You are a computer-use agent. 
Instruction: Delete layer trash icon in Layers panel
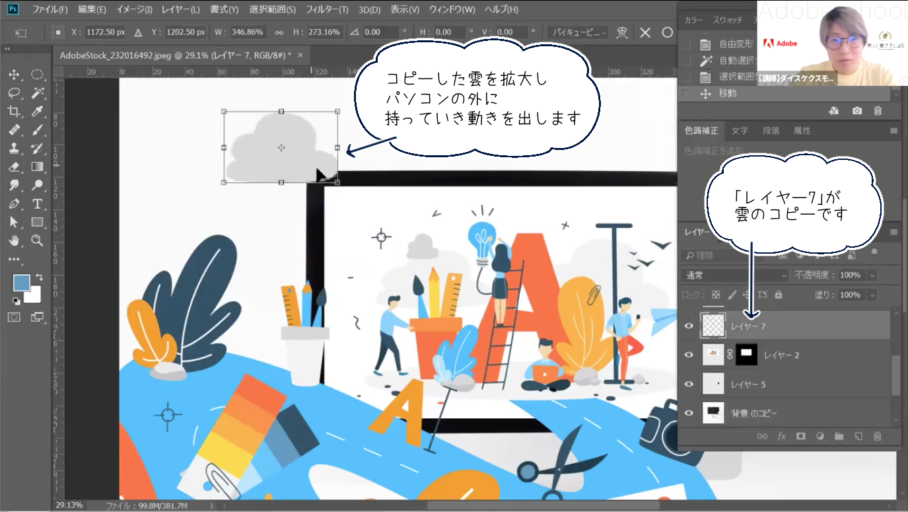click(877, 436)
